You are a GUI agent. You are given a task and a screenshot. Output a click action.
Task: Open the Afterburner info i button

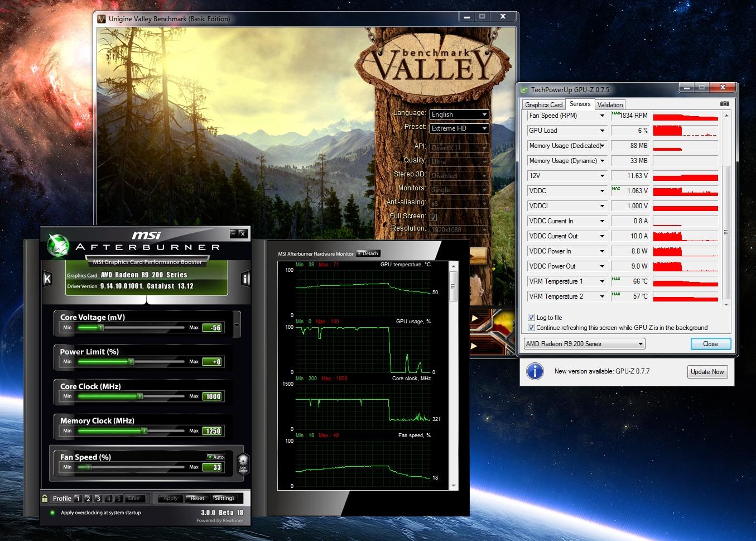click(x=245, y=279)
